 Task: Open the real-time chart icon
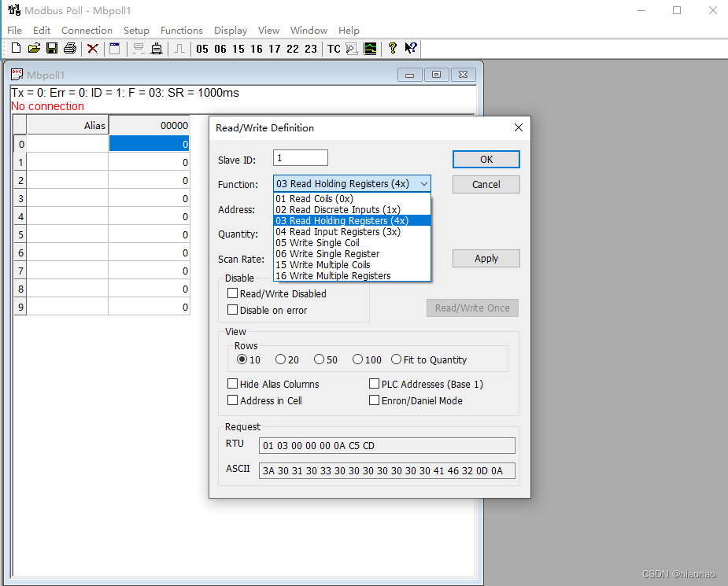point(370,49)
